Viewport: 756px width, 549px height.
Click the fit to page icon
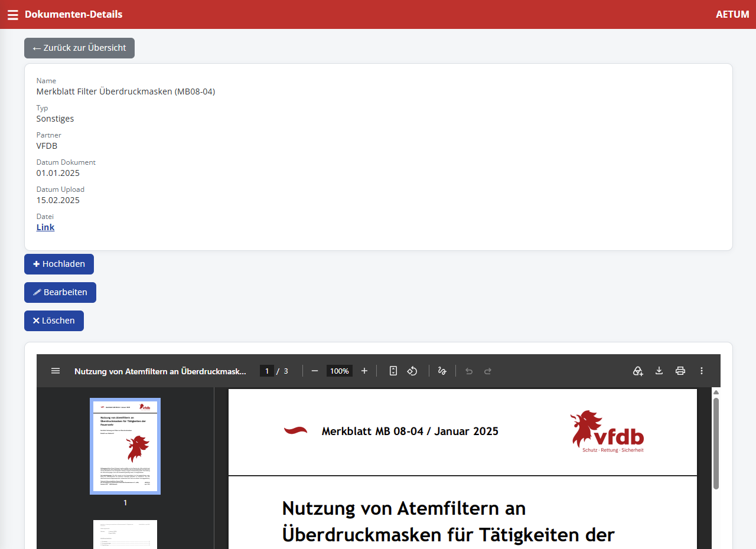pos(393,371)
